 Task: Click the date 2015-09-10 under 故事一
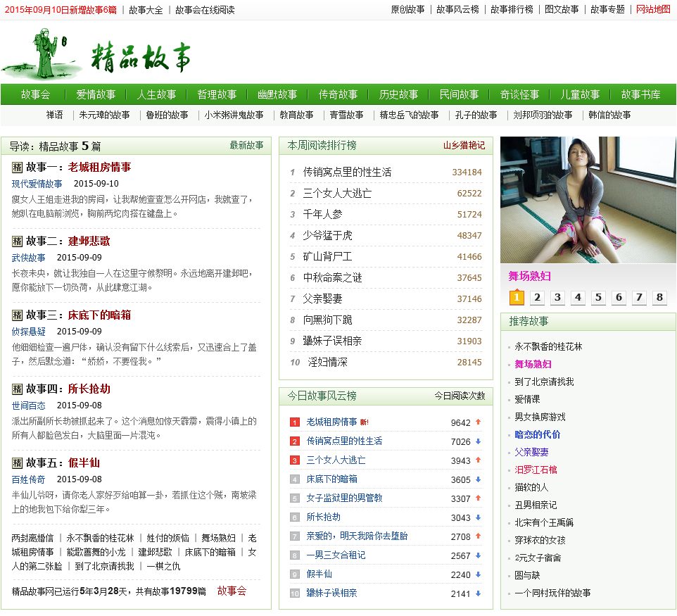tap(96, 184)
